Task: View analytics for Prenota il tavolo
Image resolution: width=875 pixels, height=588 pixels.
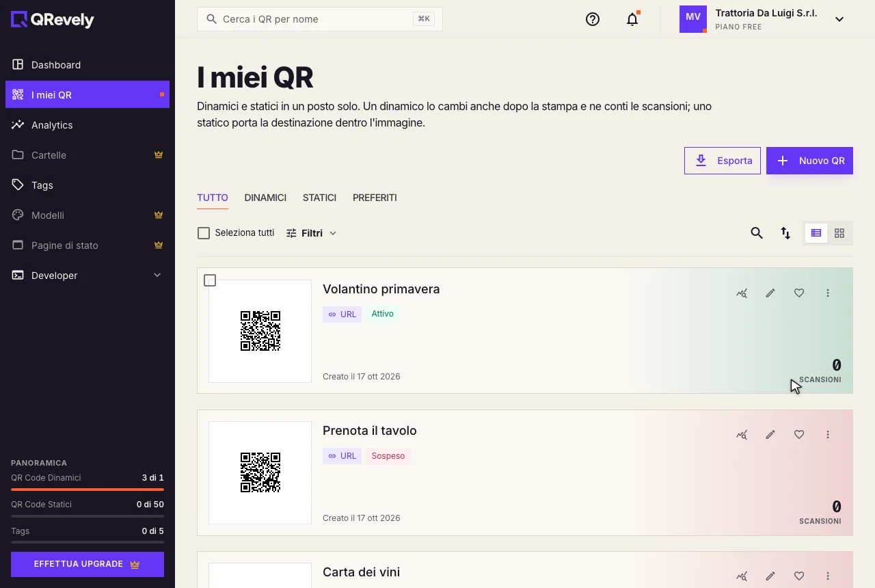Action: [742, 435]
